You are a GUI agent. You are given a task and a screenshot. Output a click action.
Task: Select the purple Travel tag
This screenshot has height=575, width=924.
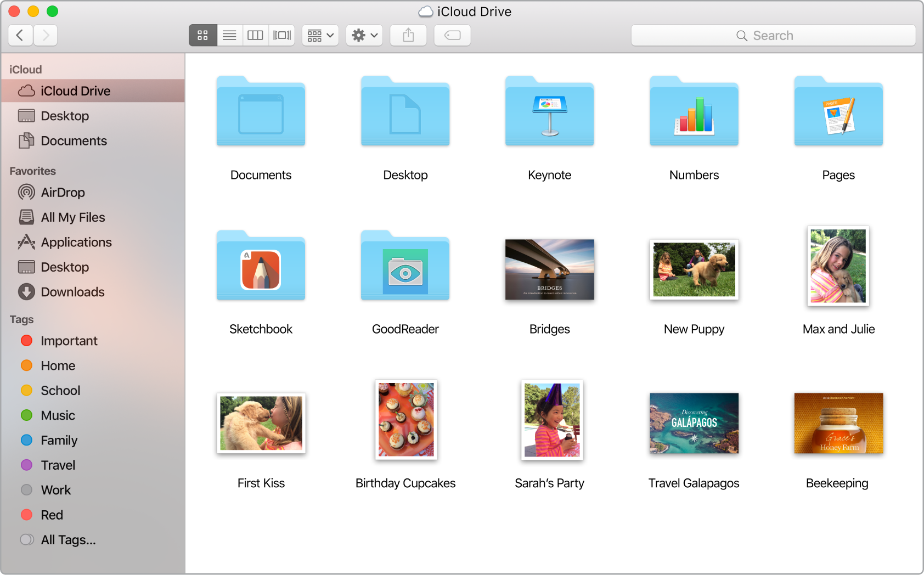(93, 465)
